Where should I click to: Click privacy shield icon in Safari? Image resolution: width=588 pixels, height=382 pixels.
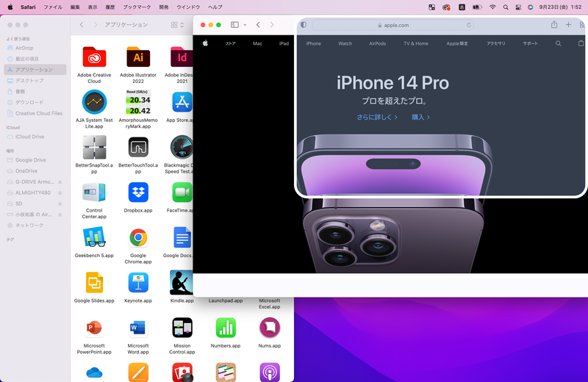click(304, 25)
